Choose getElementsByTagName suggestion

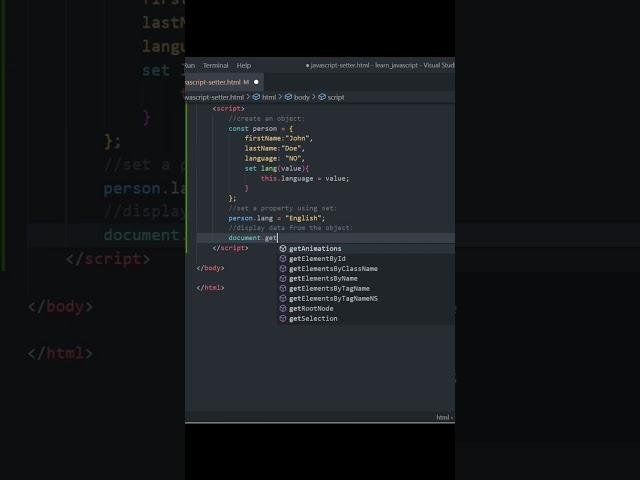tap(366, 289)
